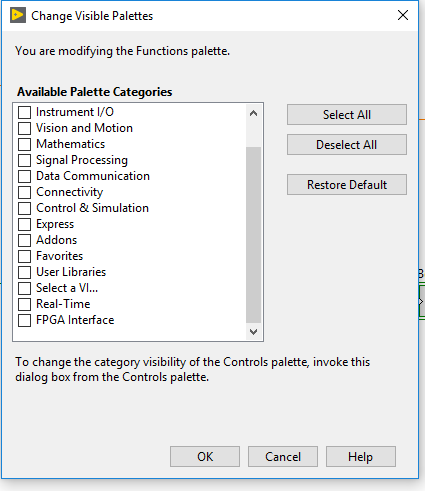
Task: Enable Control & Simulation category
Action: [x=24, y=208]
